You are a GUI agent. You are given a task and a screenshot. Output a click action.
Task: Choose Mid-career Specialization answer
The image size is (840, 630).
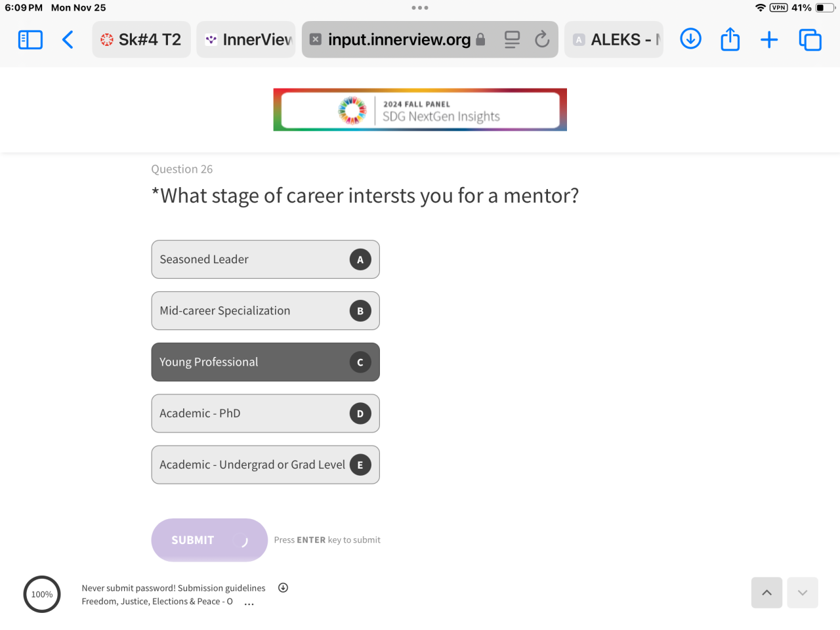click(x=265, y=311)
